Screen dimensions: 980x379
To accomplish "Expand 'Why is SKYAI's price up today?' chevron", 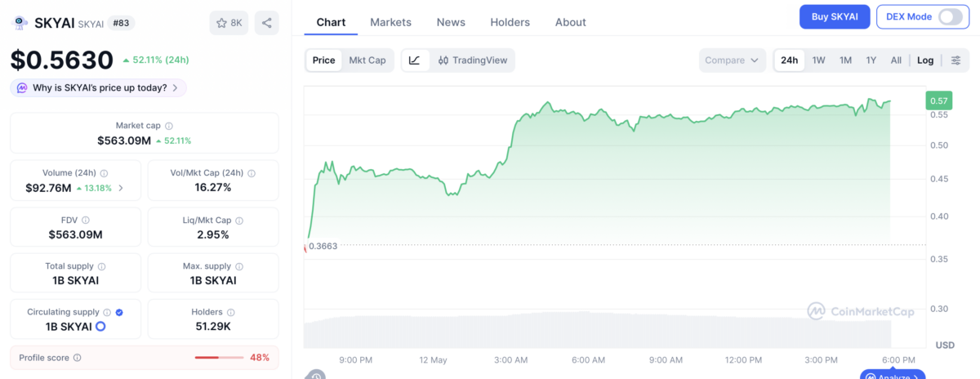I will click(x=175, y=88).
